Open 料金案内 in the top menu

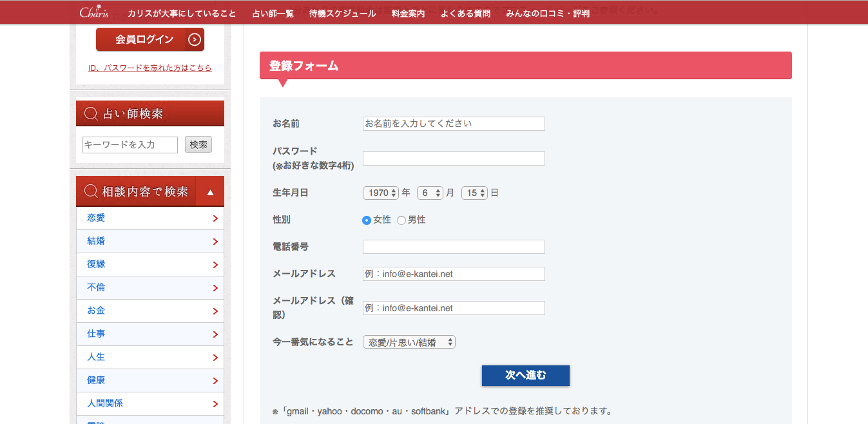[408, 14]
